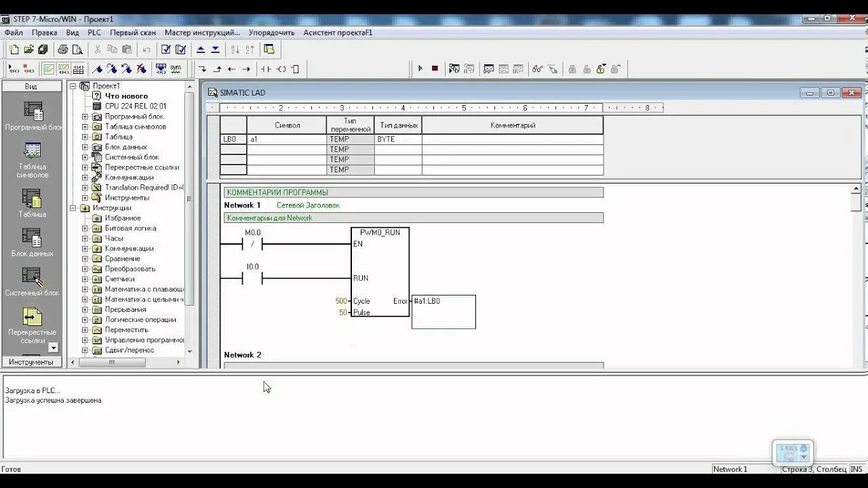Viewport: 868px width, 488px height.
Task: Open a project with the folder icon
Action: (x=28, y=49)
